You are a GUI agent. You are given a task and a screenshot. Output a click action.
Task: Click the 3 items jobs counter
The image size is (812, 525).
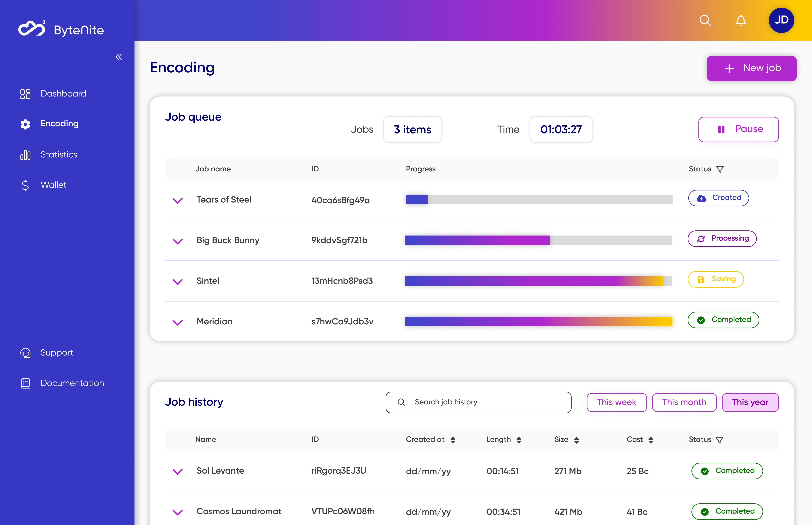point(413,130)
